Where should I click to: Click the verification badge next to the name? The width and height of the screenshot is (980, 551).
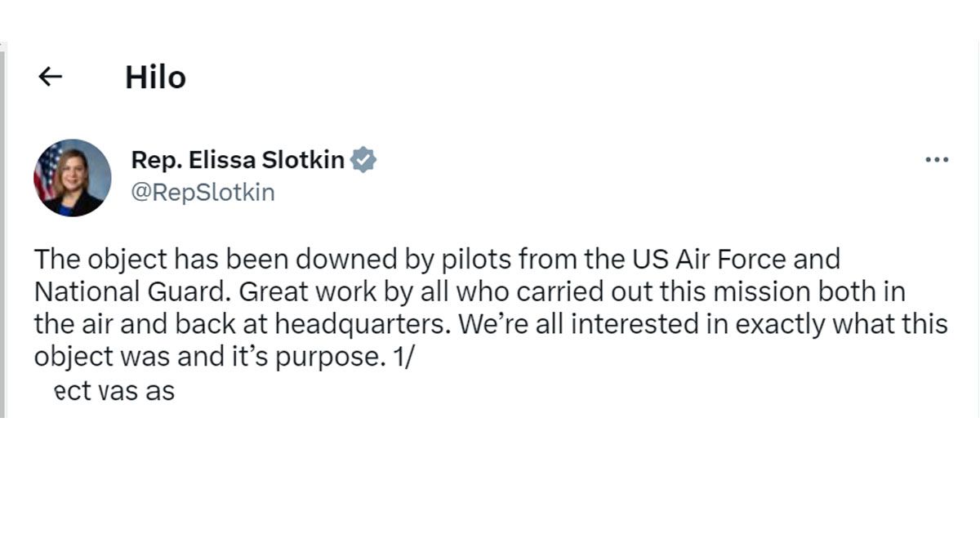362,160
